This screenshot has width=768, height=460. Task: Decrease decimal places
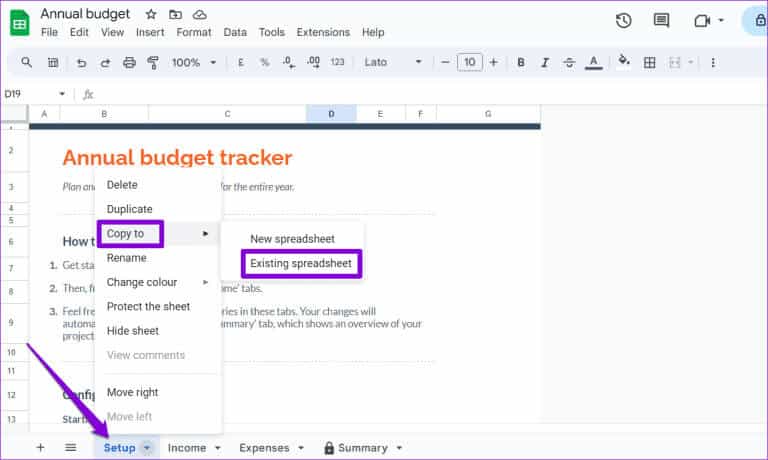288,63
